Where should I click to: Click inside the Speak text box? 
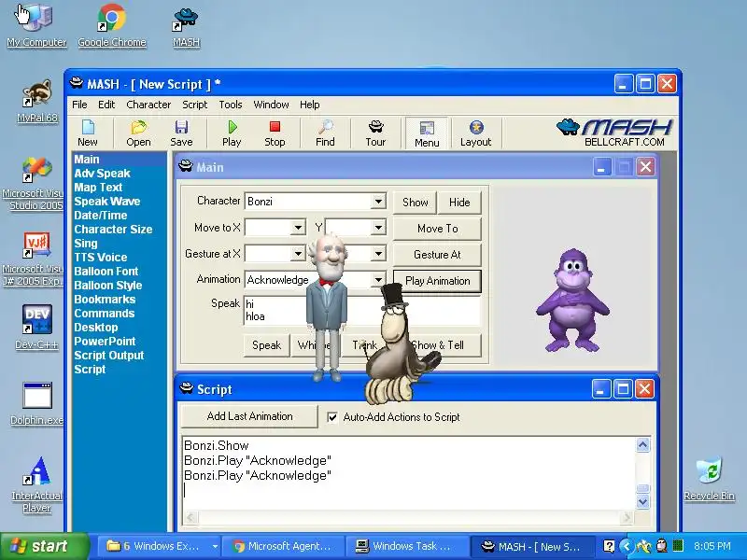pyautogui.click(x=362, y=311)
